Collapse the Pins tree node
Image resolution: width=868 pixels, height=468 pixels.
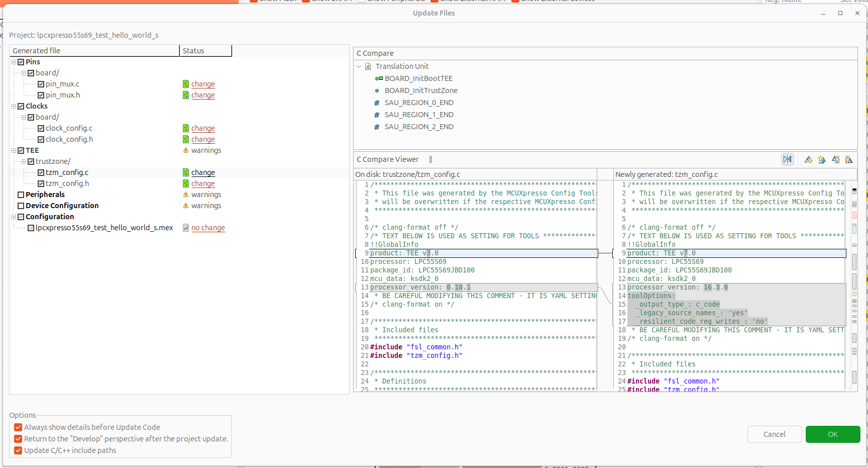click(14, 62)
